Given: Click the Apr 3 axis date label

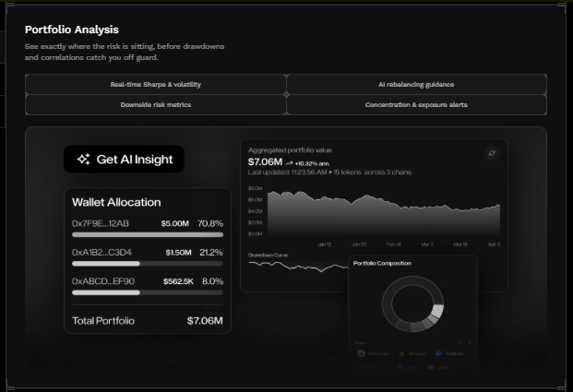Looking at the screenshot, I should point(494,244).
